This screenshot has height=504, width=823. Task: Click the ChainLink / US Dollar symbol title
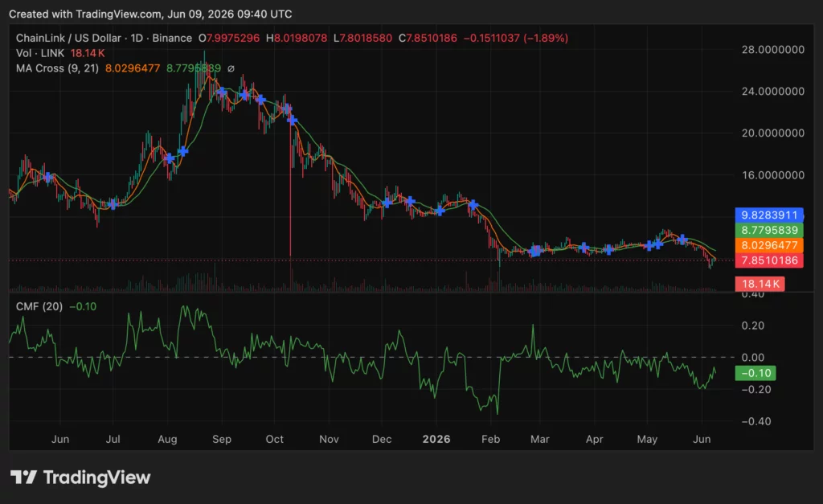[68, 38]
